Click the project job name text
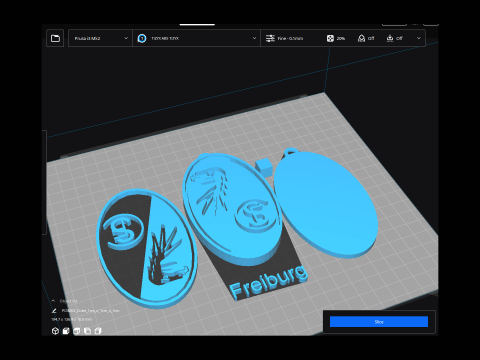 90,311
